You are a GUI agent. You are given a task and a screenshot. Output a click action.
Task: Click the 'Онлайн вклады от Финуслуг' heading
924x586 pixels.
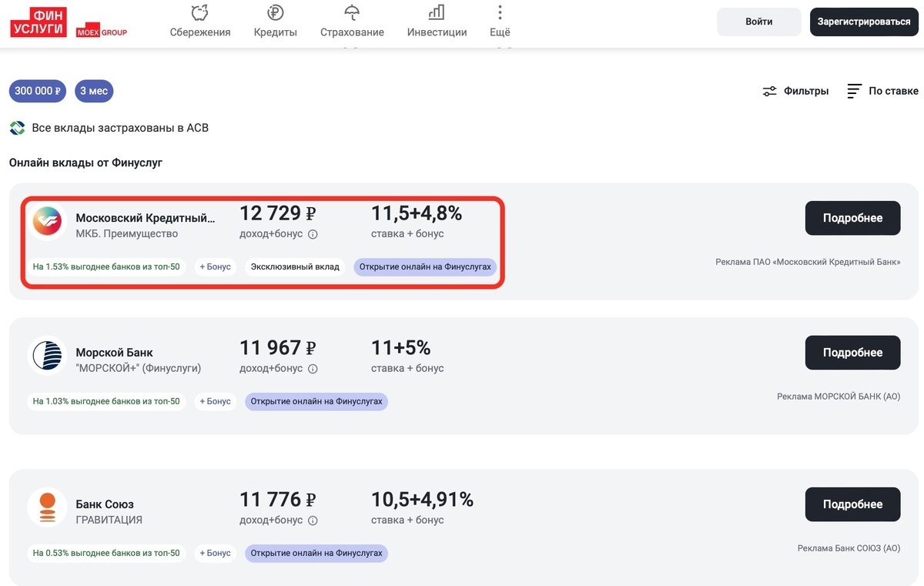[85, 162]
